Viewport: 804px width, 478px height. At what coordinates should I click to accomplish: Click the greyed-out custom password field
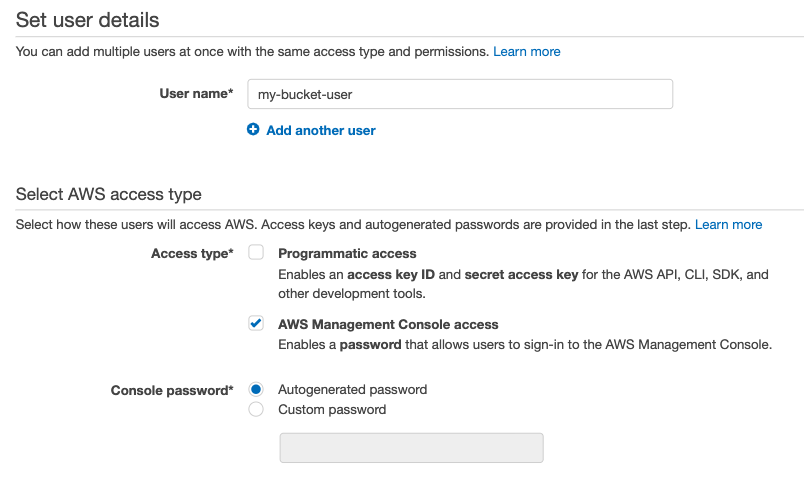pyautogui.click(x=411, y=448)
